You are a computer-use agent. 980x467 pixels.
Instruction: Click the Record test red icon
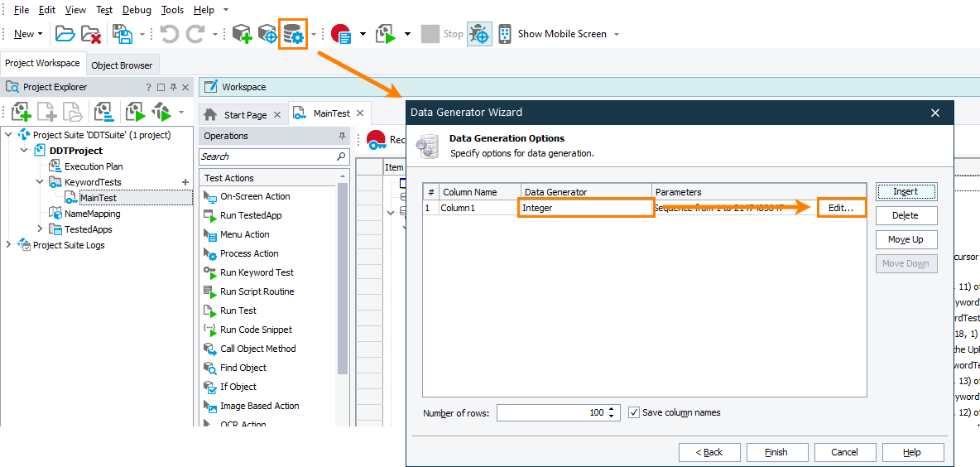(341, 34)
